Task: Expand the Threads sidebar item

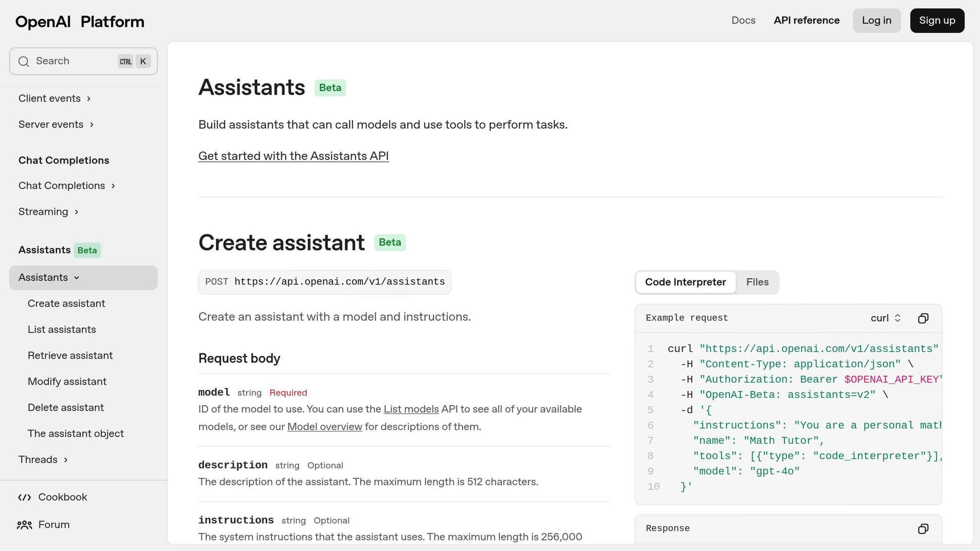Action: coord(43,460)
